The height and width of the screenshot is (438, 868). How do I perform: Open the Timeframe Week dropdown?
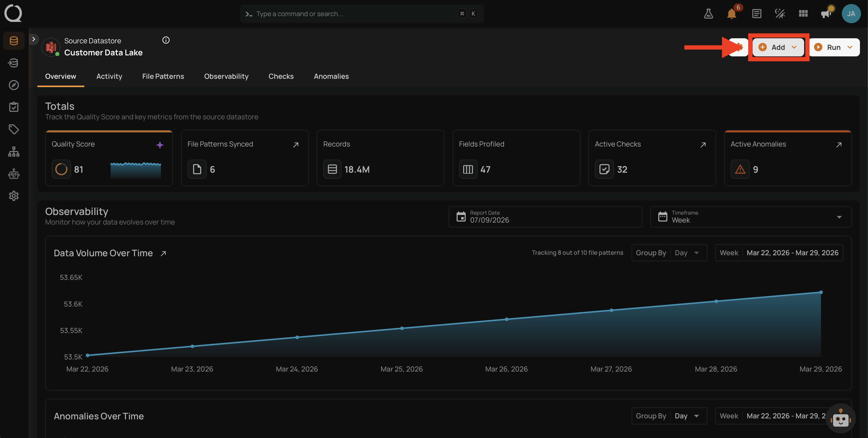pyautogui.click(x=750, y=217)
